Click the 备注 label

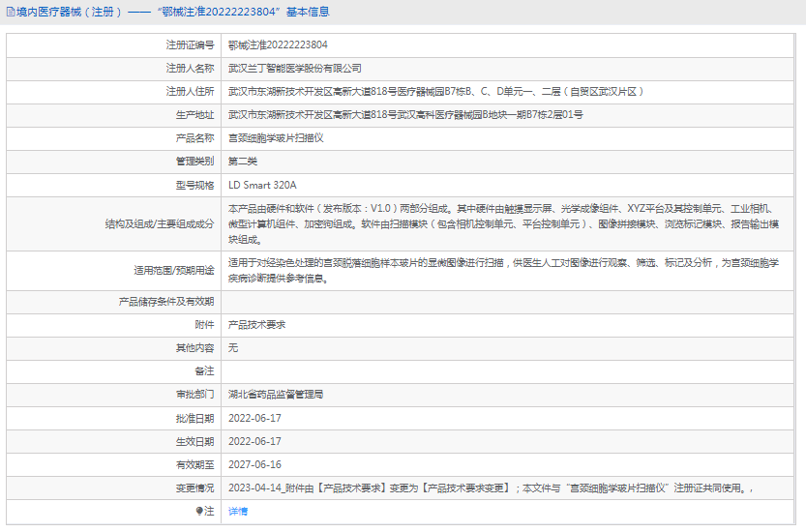click(x=204, y=371)
